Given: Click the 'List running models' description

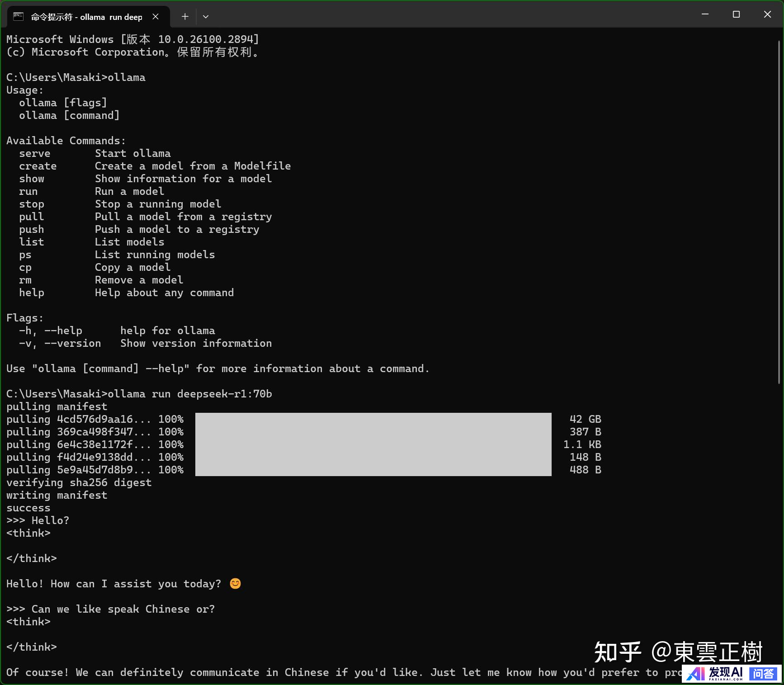Looking at the screenshot, I should coord(155,255).
